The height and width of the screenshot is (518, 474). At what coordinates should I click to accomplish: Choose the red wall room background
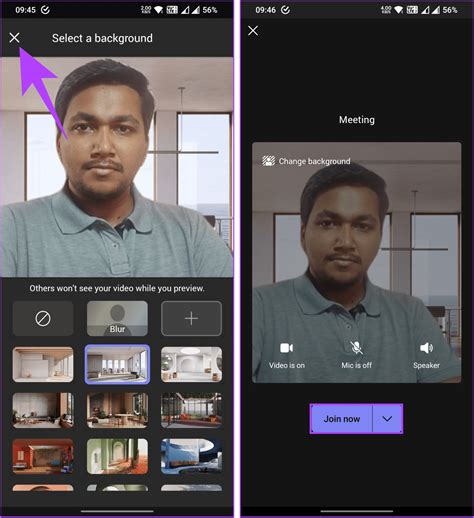[43, 456]
